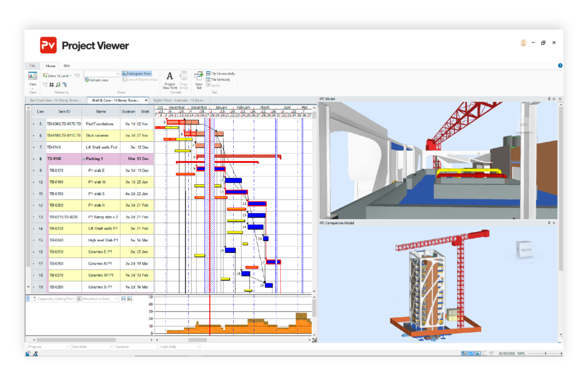This screenshot has width=588, height=386.
Task: Click the task grid horizontal scrollbar
Action: pyautogui.click(x=76, y=340)
